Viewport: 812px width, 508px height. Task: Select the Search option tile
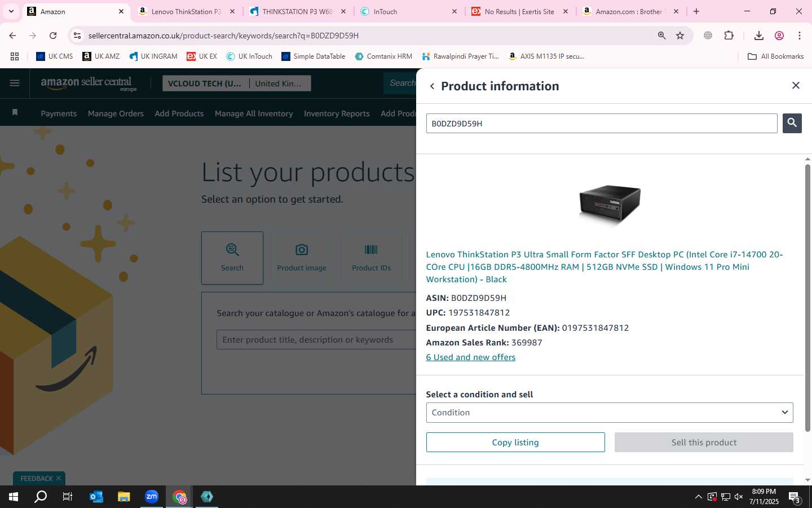[232, 258]
